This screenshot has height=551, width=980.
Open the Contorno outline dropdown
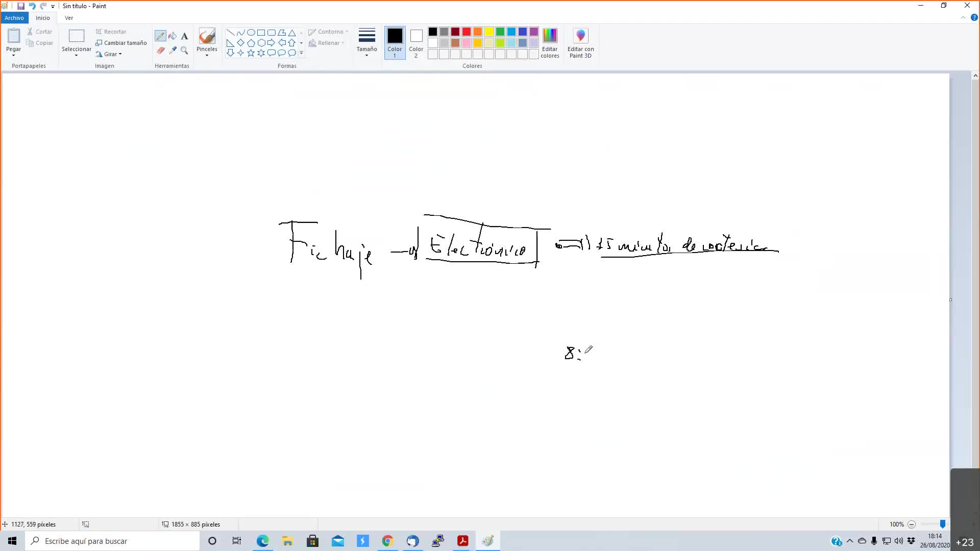point(328,32)
